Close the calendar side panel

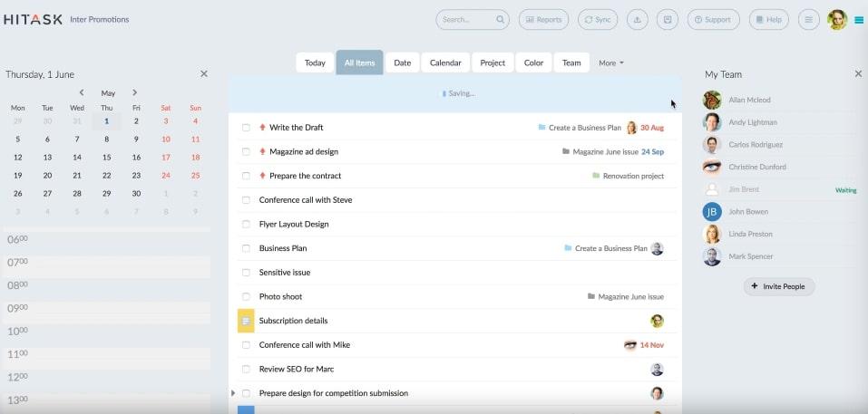click(x=204, y=74)
